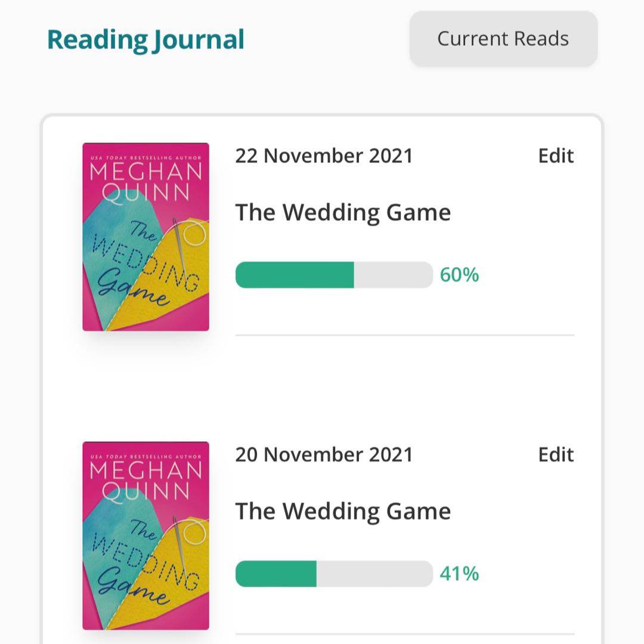Click green filled part of 60% progress bar

pyautogui.click(x=295, y=275)
